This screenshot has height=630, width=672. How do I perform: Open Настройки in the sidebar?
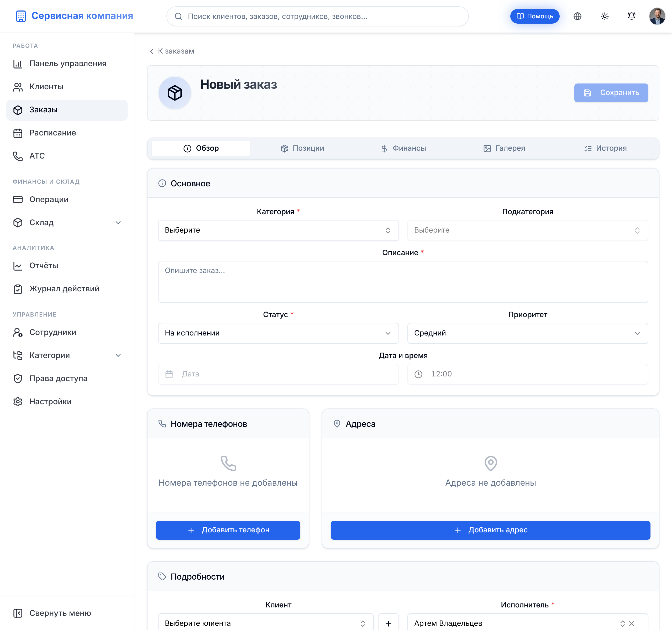pos(67,402)
